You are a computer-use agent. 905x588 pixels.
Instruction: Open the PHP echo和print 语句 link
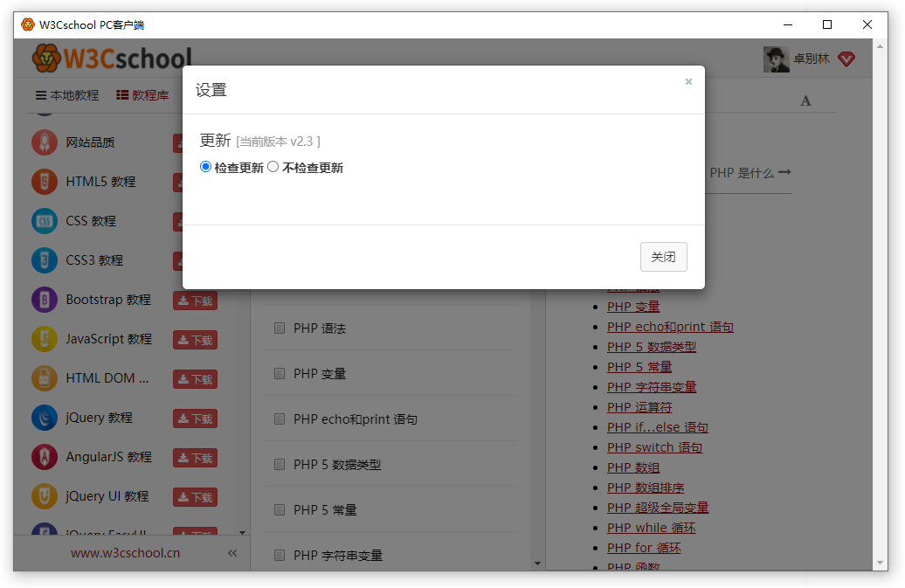670,327
